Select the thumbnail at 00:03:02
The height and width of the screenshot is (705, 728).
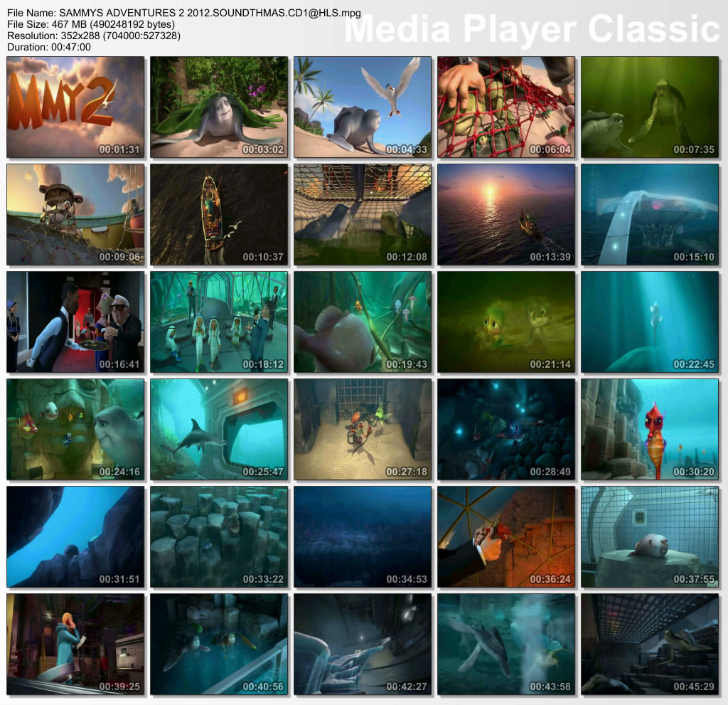219,107
